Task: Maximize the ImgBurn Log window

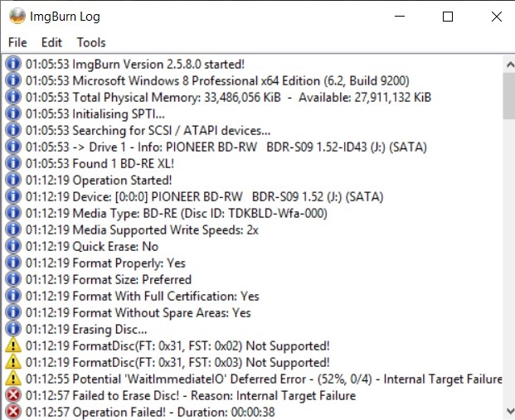Action: (448, 17)
